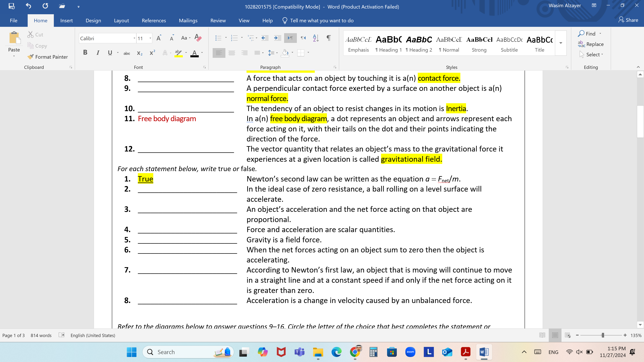The width and height of the screenshot is (644, 362).
Task: Open Zoom app from the taskbar
Action: tap(410, 352)
